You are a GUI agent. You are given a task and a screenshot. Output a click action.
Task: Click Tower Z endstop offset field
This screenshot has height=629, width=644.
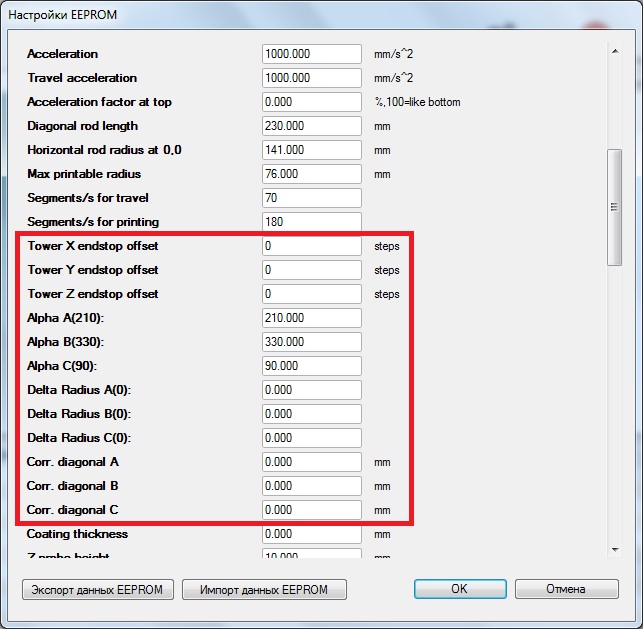click(x=312, y=294)
